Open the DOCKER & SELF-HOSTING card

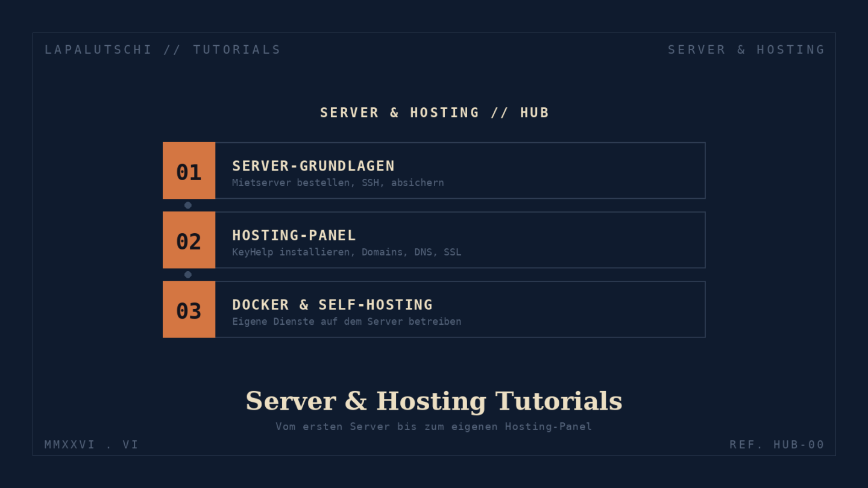[434, 309]
